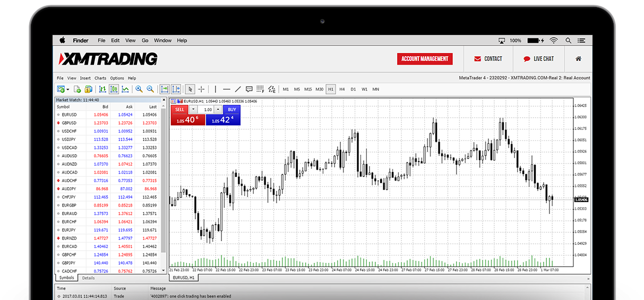Select the 'one click trading has been enabled' log row
The height and width of the screenshot is (300, 644).
click(323, 296)
